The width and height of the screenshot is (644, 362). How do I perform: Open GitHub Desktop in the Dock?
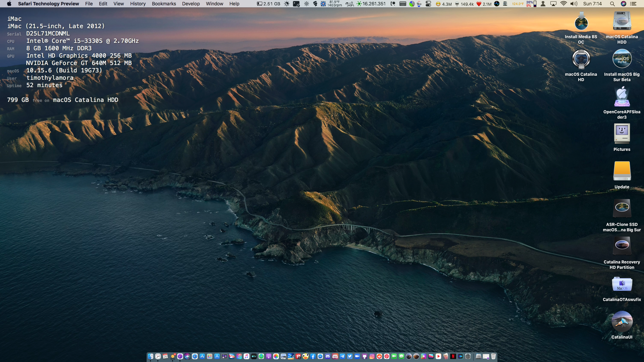tap(365, 356)
